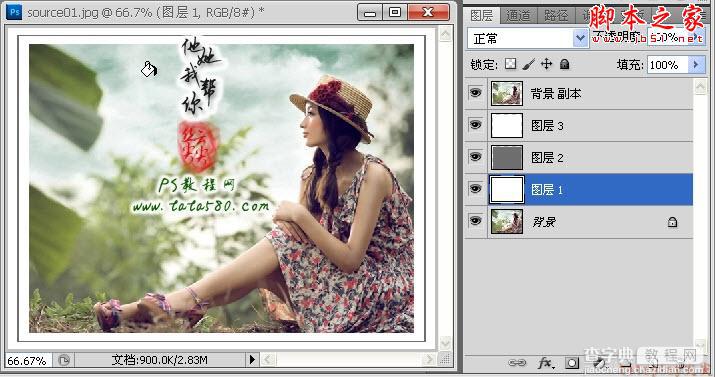Screen dimensions: 715x377
Task: Enable lock image pixels brush icon
Action: (x=528, y=64)
